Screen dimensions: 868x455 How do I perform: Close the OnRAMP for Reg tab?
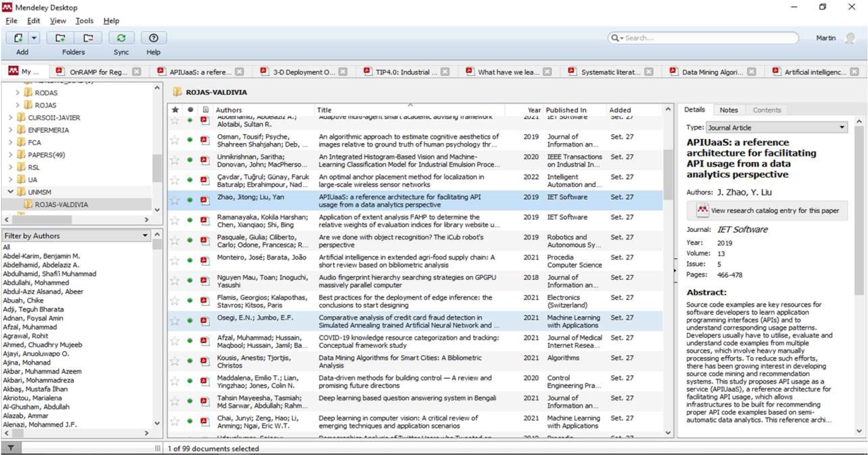(x=137, y=72)
